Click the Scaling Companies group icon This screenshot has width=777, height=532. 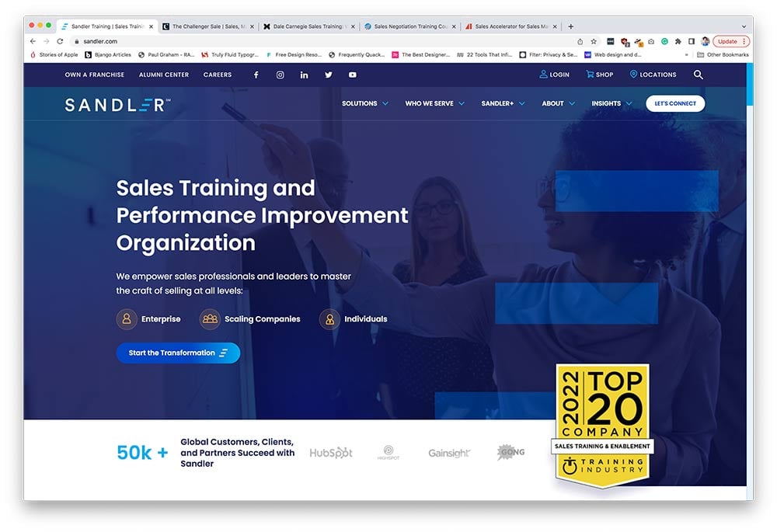pos(210,319)
